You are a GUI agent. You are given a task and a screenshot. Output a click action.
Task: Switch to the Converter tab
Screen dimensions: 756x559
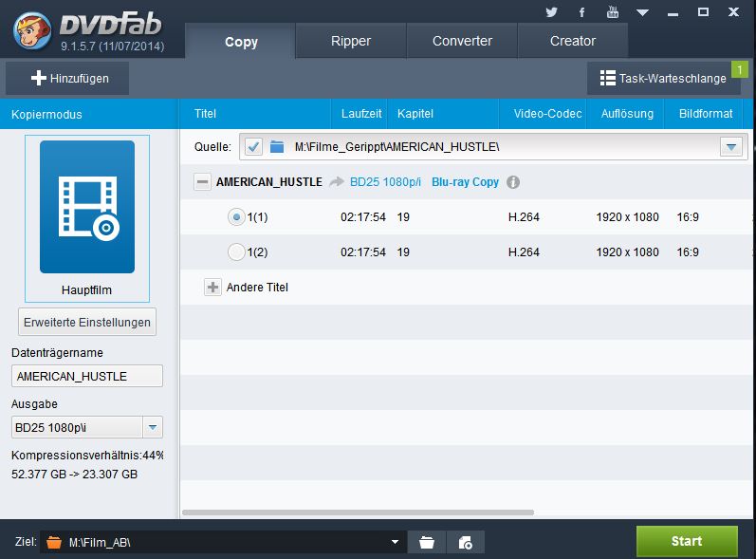(x=462, y=42)
